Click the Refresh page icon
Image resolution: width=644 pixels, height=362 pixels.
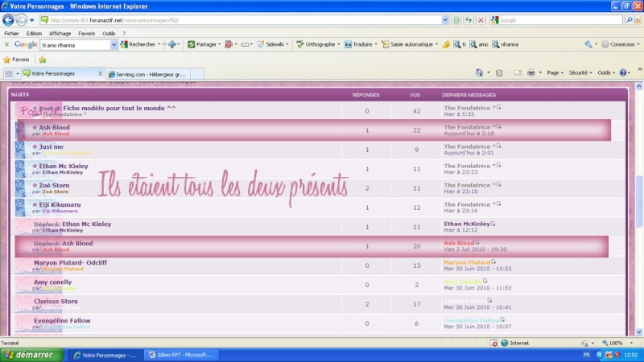tap(469, 20)
